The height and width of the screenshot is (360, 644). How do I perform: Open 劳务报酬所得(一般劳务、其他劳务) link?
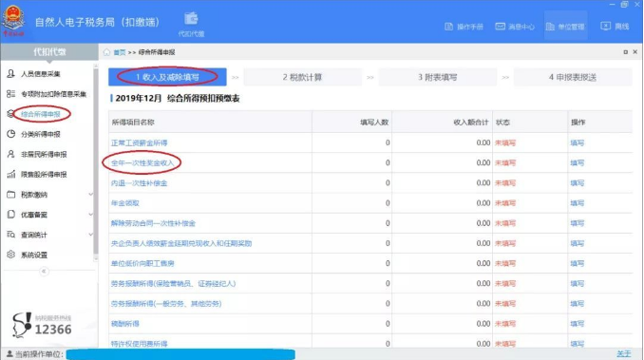pyautogui.click(x=166, y=304)
